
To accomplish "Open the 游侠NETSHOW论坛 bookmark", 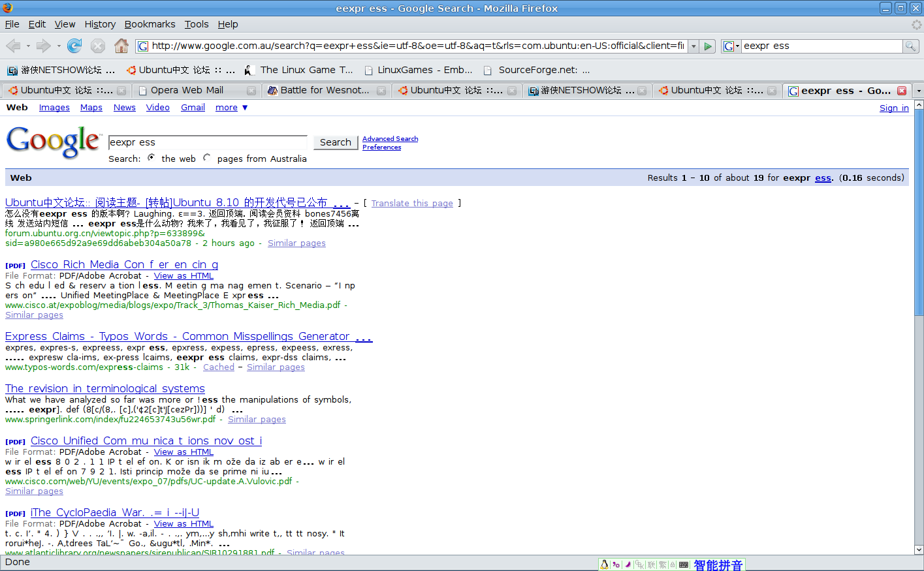I will (x=61, y=70).
